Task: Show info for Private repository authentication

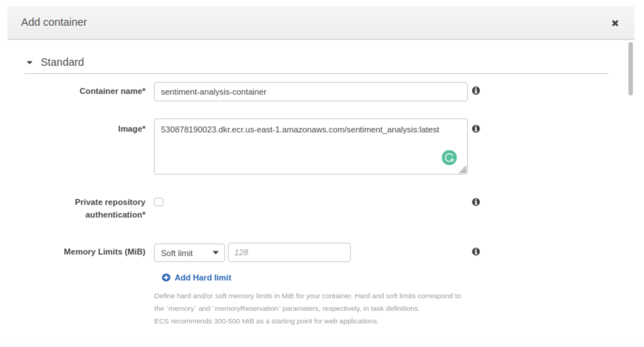Action: (x=476, y=202)
